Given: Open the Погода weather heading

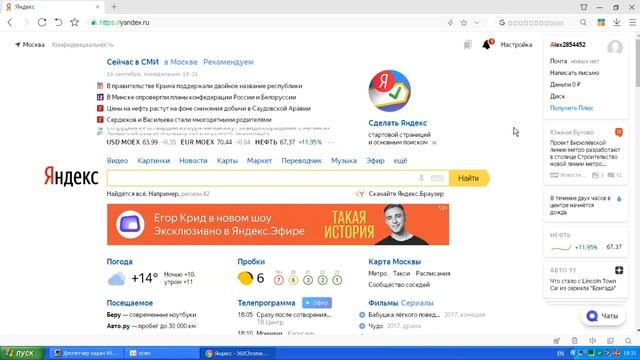Looking at the screenshot, I should coord(120,262).
